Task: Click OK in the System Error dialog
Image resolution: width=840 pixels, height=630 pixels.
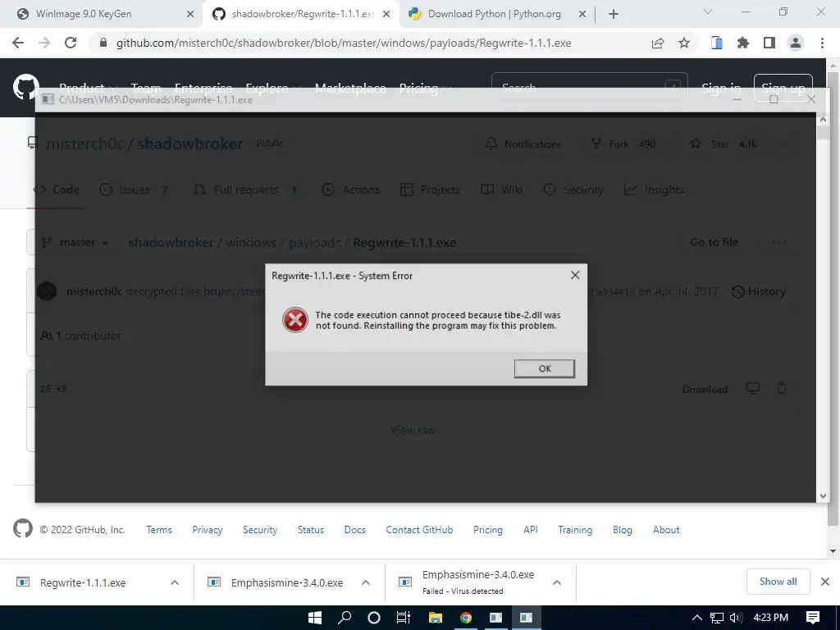Action: tap(545, 368)
